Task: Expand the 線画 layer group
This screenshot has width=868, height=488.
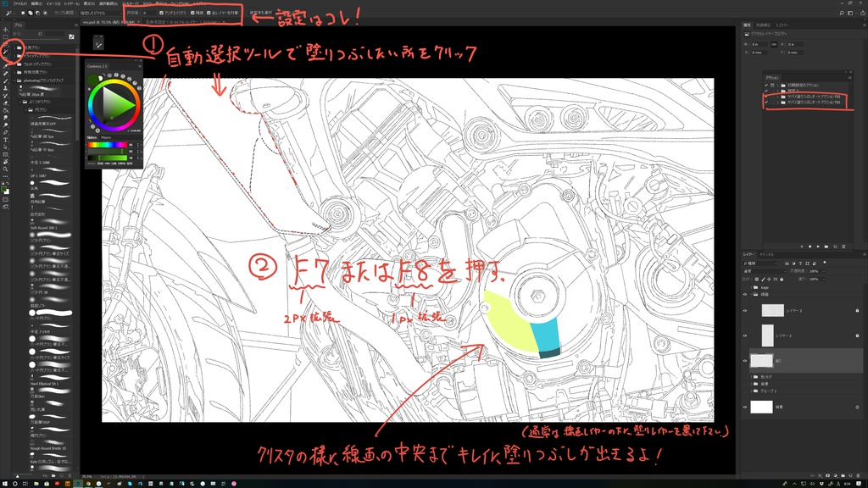Action: click(x=752, y=294)
